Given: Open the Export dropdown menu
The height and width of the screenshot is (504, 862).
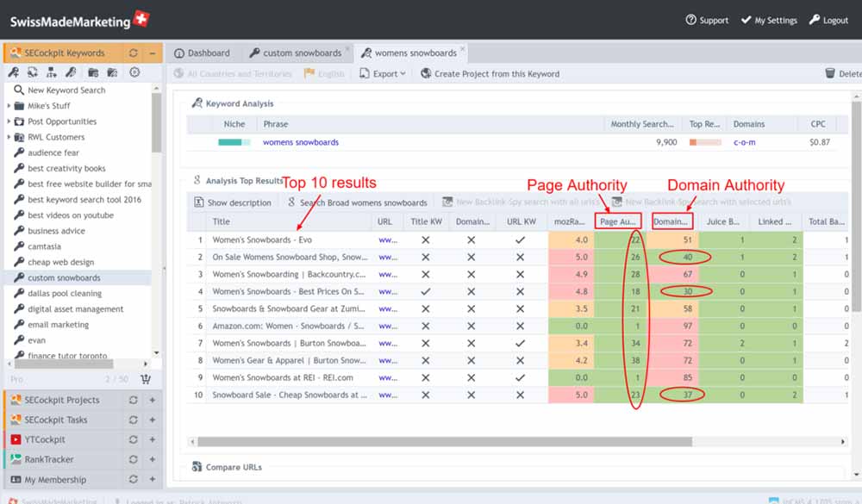Looking at the screenshot, I should click(383, 73).
